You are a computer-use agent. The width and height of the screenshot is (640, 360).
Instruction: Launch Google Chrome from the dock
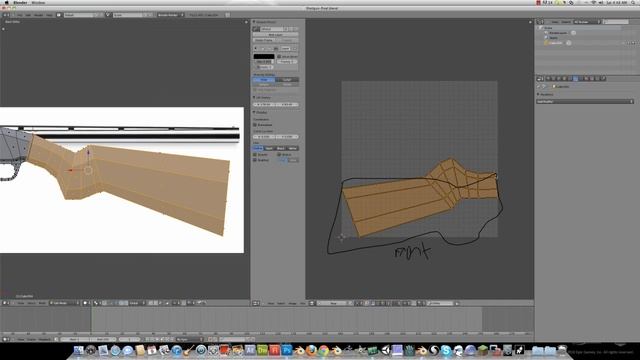(x=323, y=350)
